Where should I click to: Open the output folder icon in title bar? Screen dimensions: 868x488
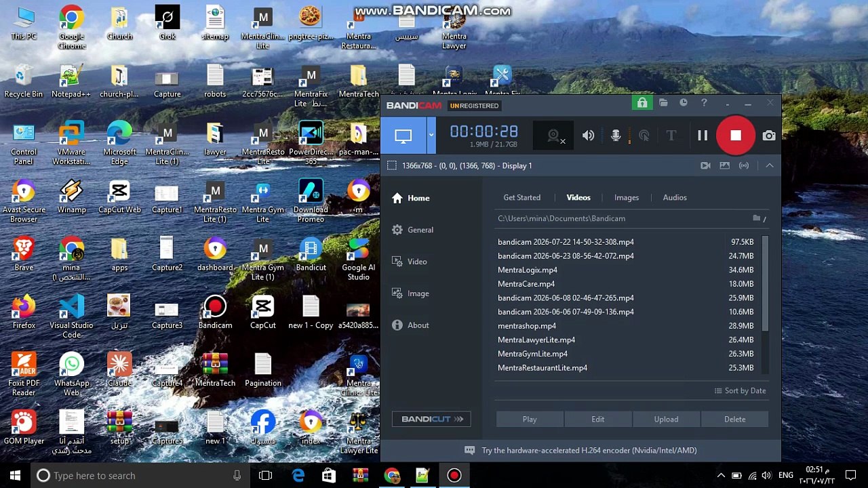click(x=663, y=103)
